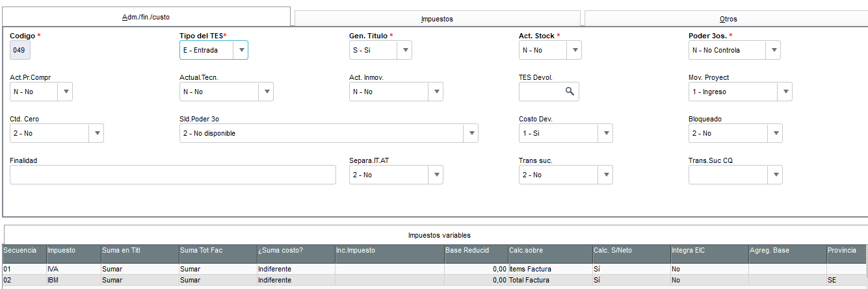Viewport: 868px width, 289px height.
Task: Expand the Poder 3os. dropdown
Action: point(773,50)
